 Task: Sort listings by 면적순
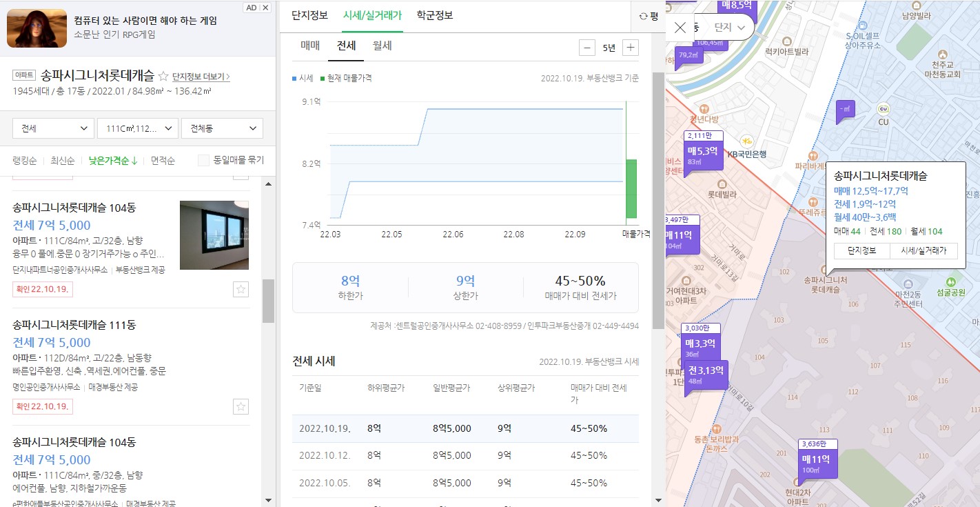tap(163, 161)
